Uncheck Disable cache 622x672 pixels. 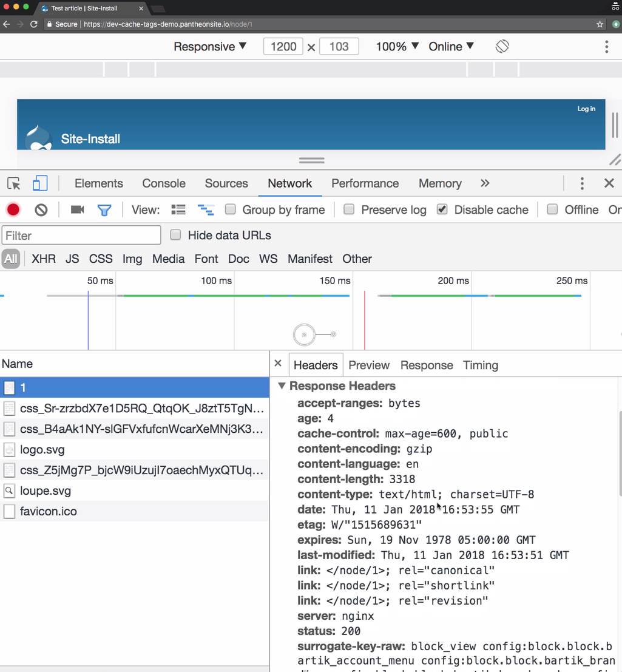[442, 209]
